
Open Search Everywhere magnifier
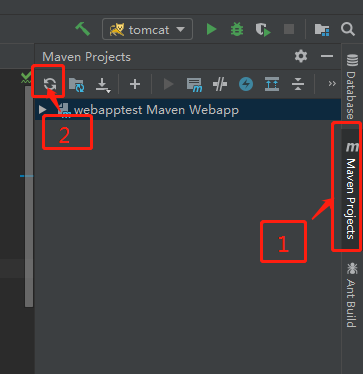[x=348, y=29]
